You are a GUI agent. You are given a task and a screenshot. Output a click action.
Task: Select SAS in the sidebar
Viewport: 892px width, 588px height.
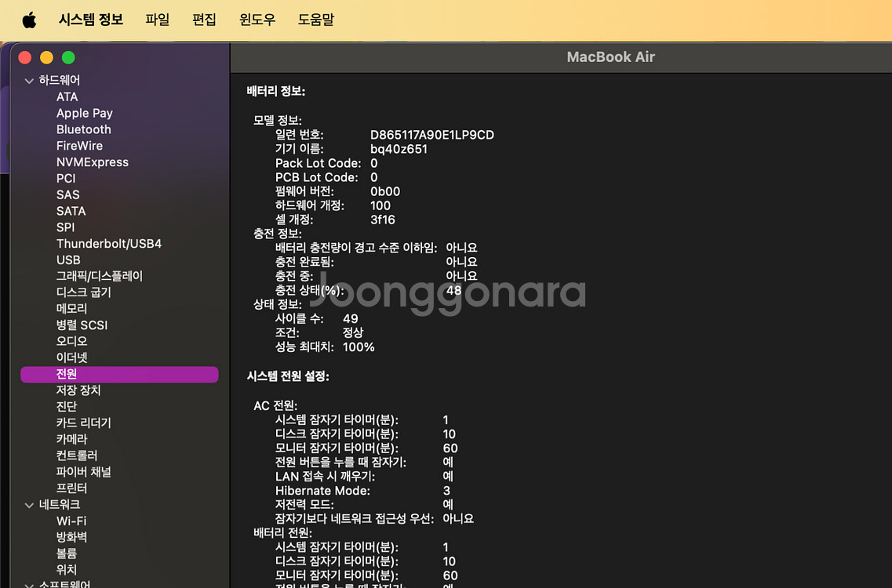pyautogui.click(x=67, y=194)
